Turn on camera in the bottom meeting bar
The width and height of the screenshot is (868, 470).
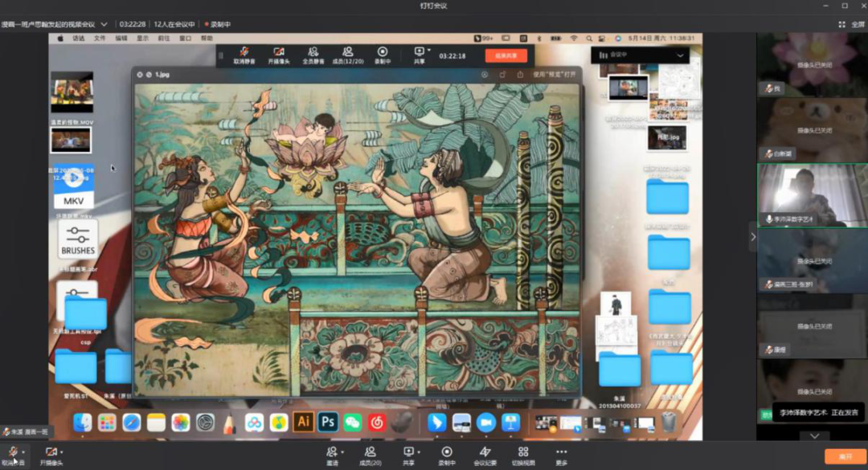51,456
